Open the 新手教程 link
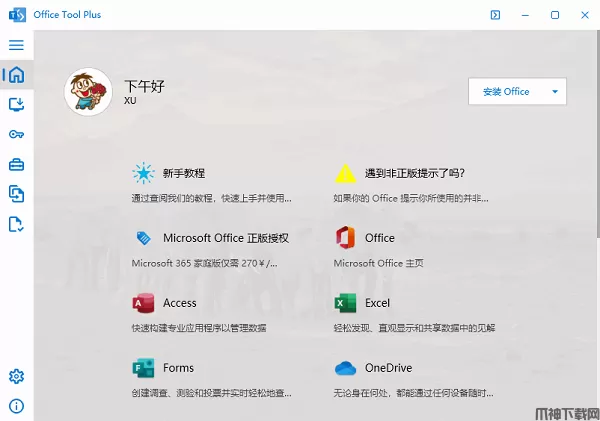Viewport: 600px width, 421px height. [184, 173]
